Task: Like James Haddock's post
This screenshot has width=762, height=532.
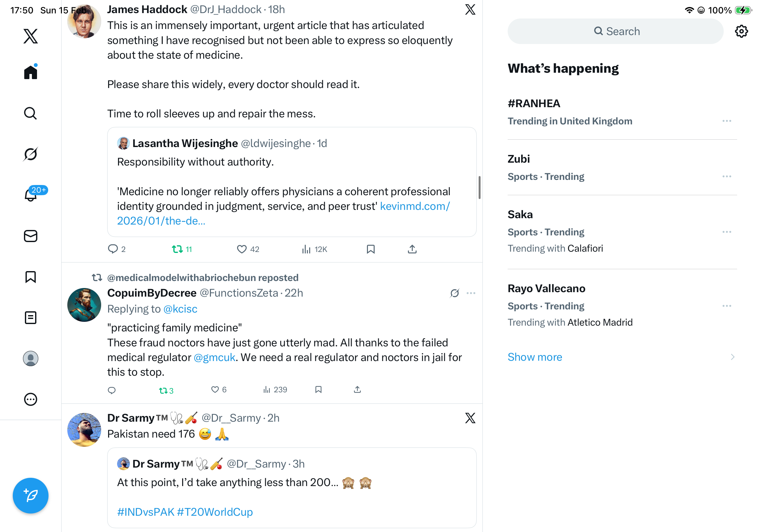Action: point(242,249)
